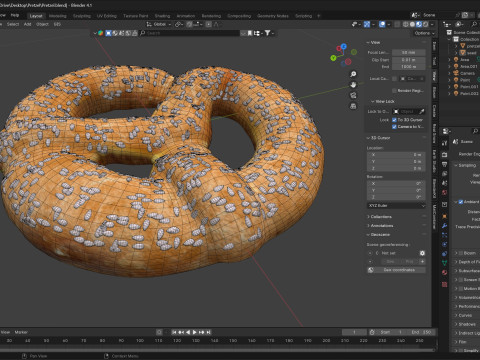The width and height of the screenshot is (480, 360).
Task: Switch to the Sculpting workspace tab
Action: click(x=82, y=16)
